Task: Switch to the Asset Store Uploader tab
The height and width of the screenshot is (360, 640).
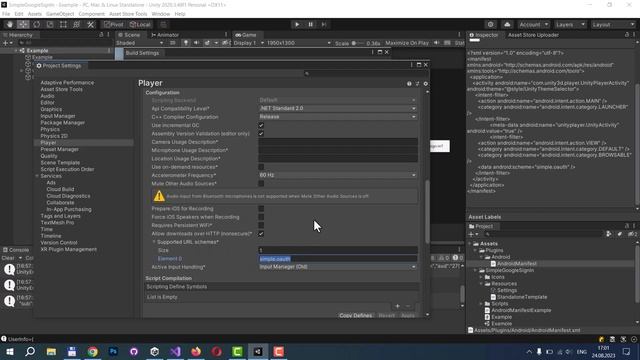Action: click(533, 35)
